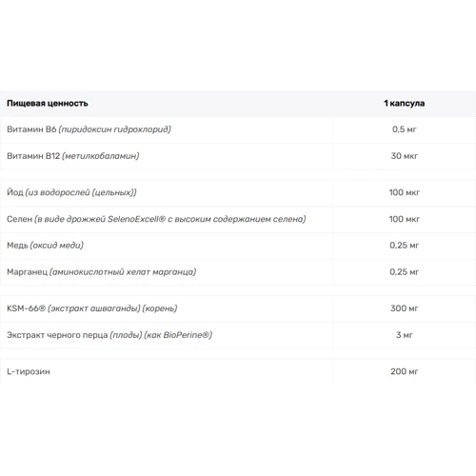The width and height of the screenshot is (476, 476).
Task: Select the Витамин B6 row label
Action: 89,129
